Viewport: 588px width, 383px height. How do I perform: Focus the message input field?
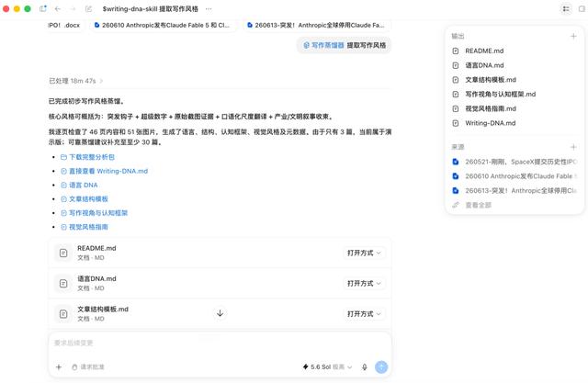[x=220, y=343]
